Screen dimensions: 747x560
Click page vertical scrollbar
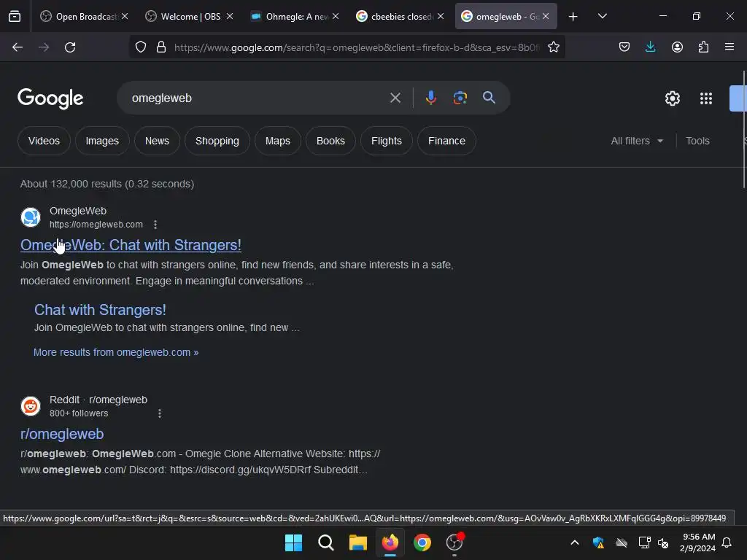tap(743, 130)
